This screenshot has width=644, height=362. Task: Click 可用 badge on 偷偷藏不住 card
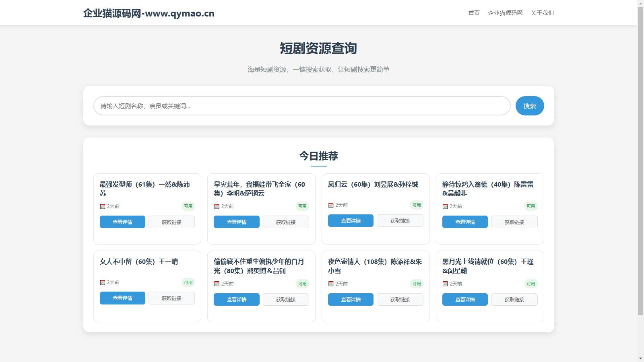(302, 284)
